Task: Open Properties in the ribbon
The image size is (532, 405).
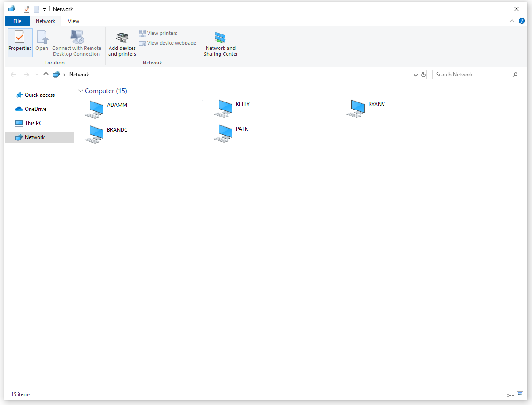Action: point(20,43)
